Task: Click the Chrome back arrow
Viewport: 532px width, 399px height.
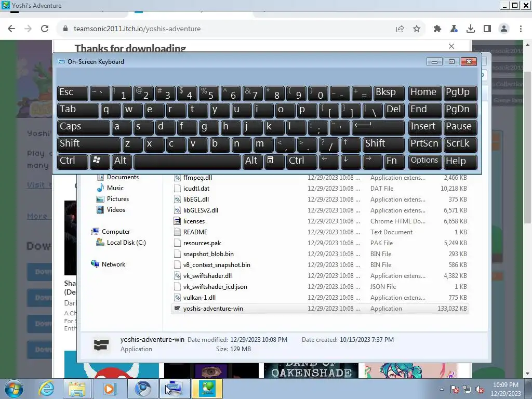Action: 11,29
